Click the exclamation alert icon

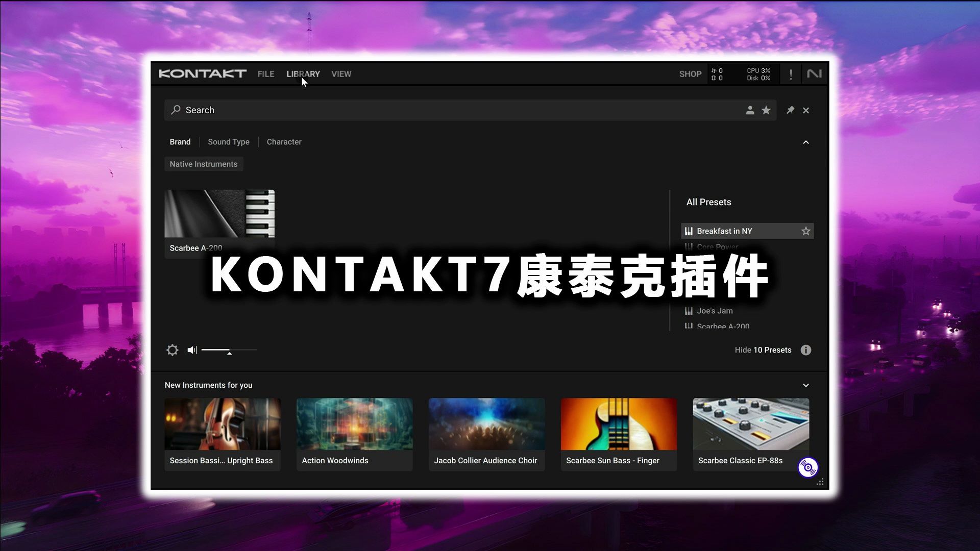pos(791,74)
